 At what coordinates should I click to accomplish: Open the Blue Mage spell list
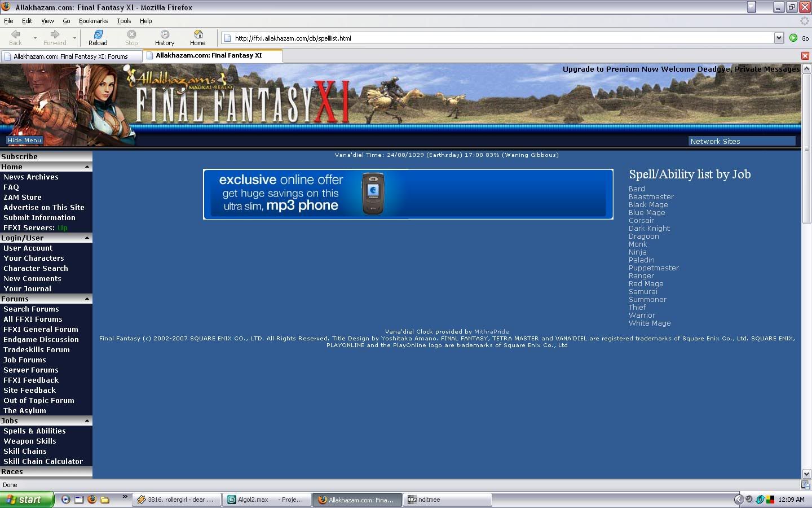647,213
